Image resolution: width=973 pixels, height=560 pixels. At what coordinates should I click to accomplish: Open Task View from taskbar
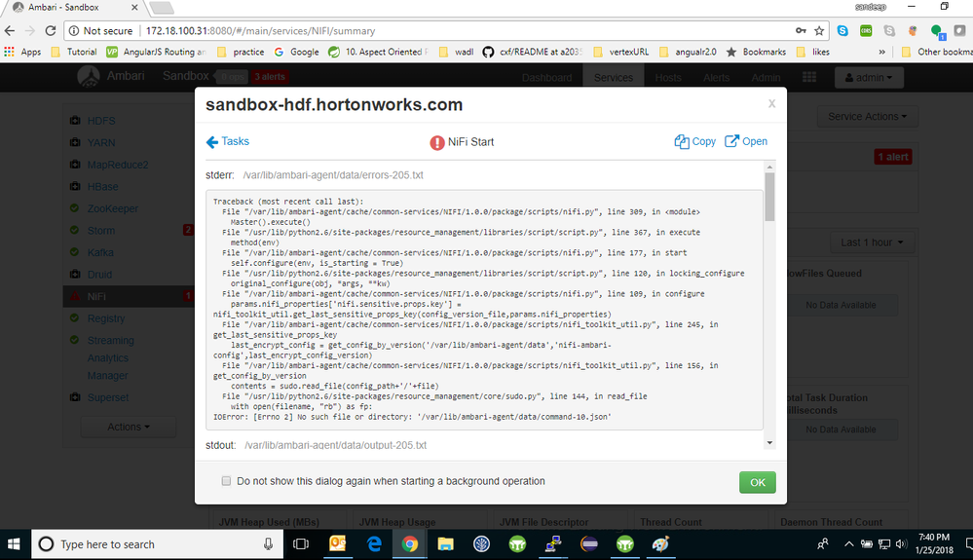[x=301, y=544]
